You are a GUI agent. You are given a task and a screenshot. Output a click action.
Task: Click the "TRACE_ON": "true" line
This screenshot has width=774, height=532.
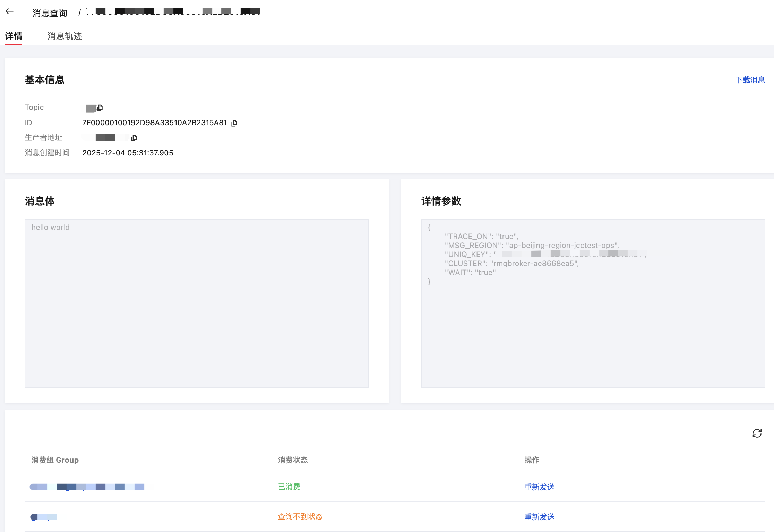point(481,237)
